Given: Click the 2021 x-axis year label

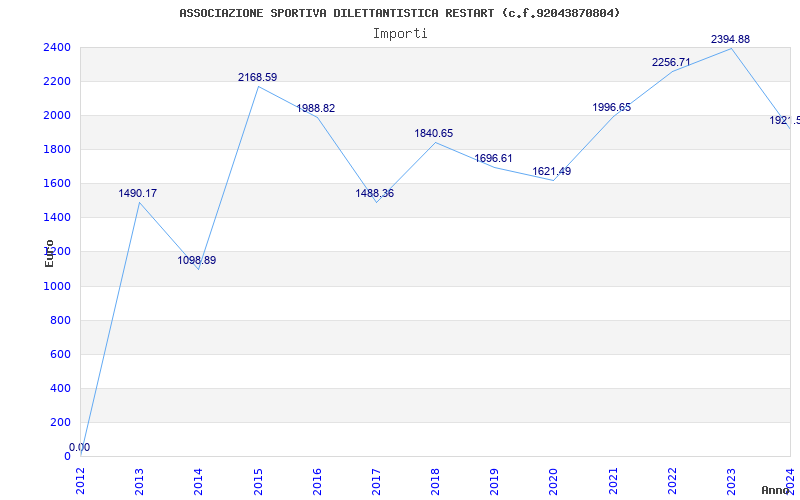Looking at the screenshot, I should tap(613, 481).
